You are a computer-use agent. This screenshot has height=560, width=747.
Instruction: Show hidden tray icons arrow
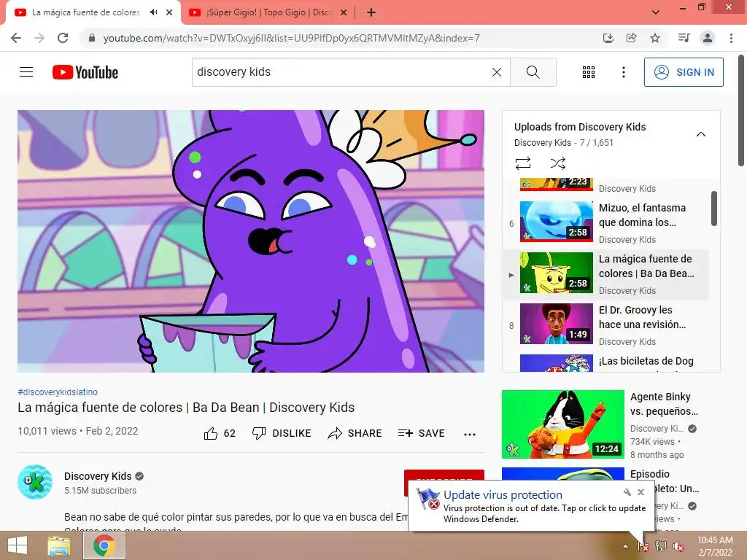pos(625,546)
